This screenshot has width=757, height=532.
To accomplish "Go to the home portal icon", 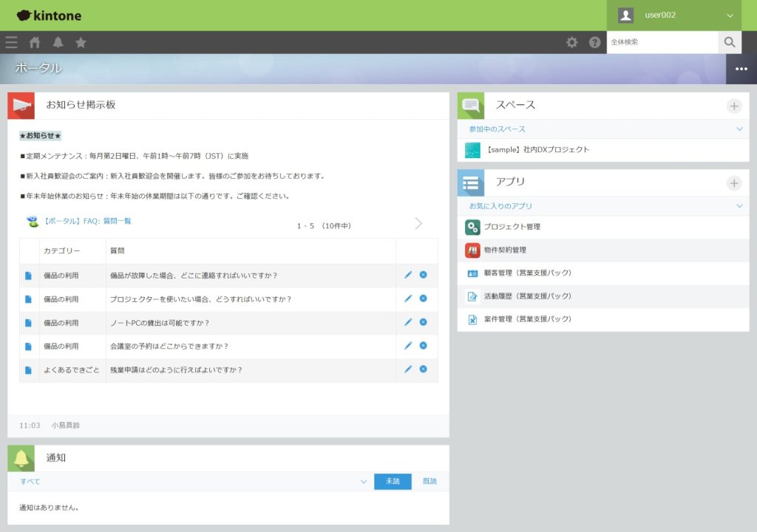I will point(35,43).
